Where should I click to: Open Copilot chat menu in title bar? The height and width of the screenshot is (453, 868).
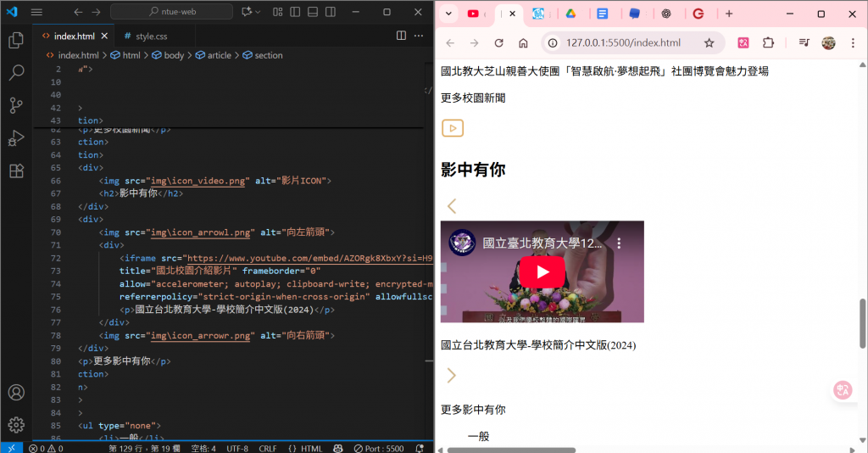(250, 12)
